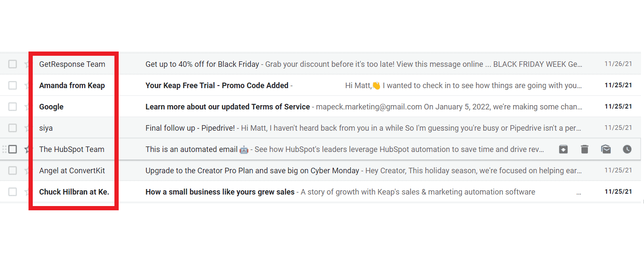Open the Black Friday email from GetResponse
Screen dimensions: 644x255
(202, 64)
